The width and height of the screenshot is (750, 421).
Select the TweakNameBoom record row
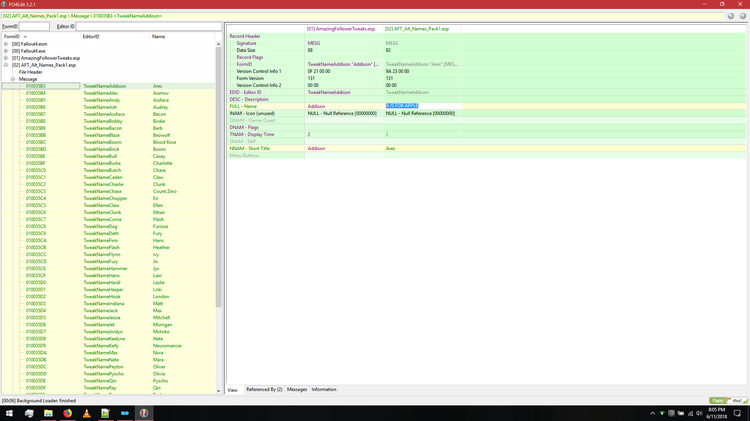[109, 142]
